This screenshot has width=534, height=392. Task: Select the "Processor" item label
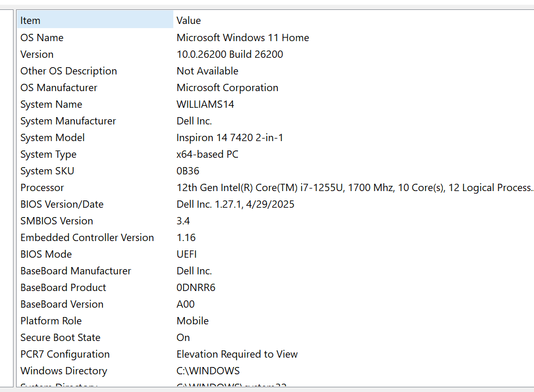coord(42,187)
